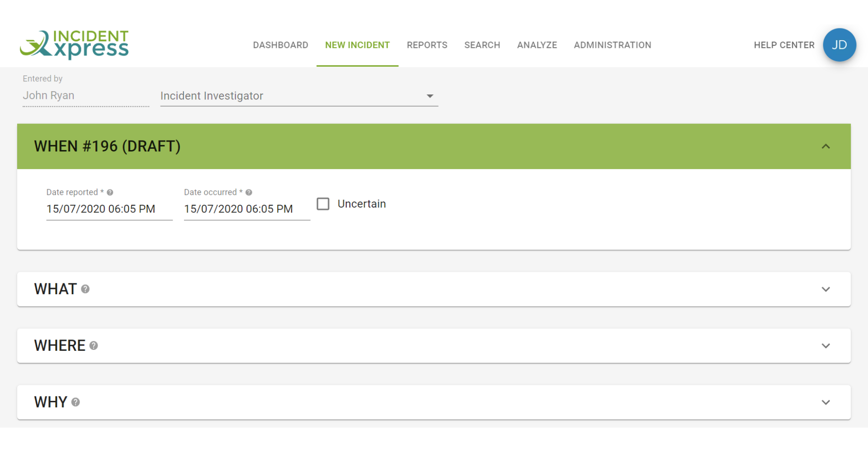This screenshot has height=452, width=868.
Task: Collapse the WHEN #196 section
Action: 826,146
